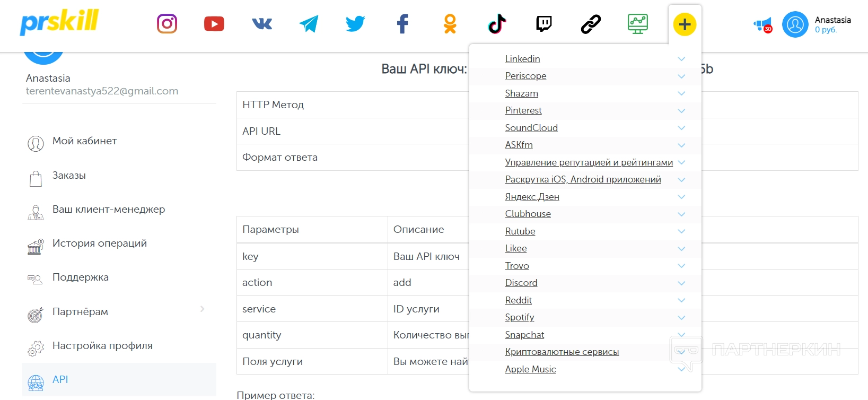Viewport: 868px width, 400px height.
Task: Open История операций sidebar item
Action: [x=99, y=244]
